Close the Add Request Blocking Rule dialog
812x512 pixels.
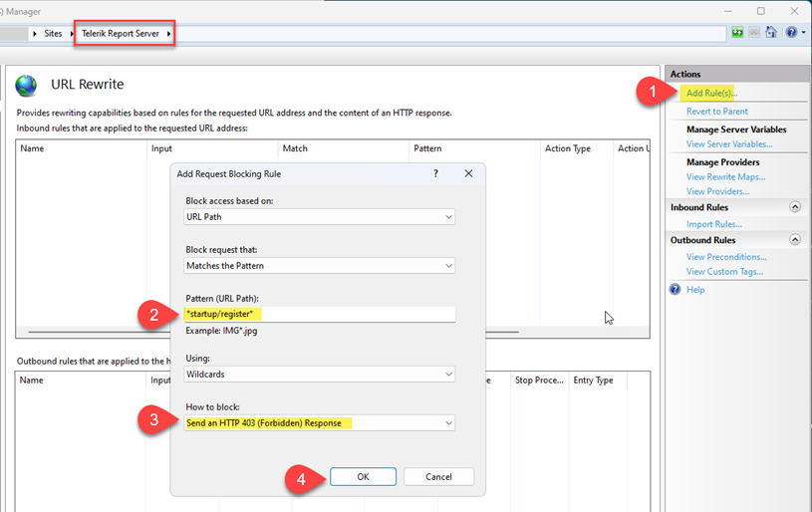point(468,173)
